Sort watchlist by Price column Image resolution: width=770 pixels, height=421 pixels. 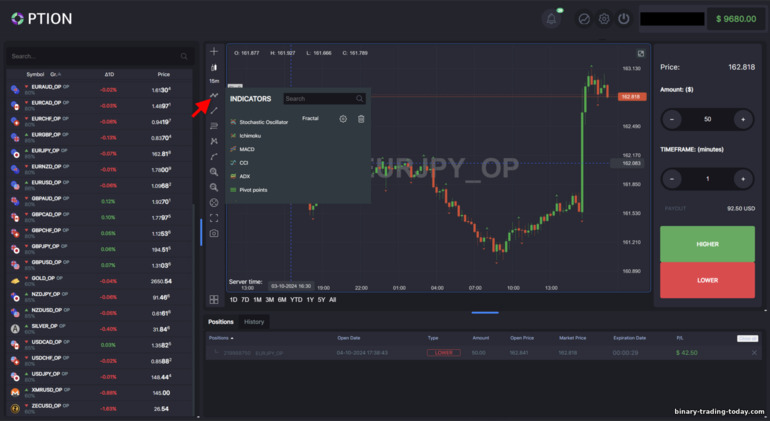coord(164,75)
